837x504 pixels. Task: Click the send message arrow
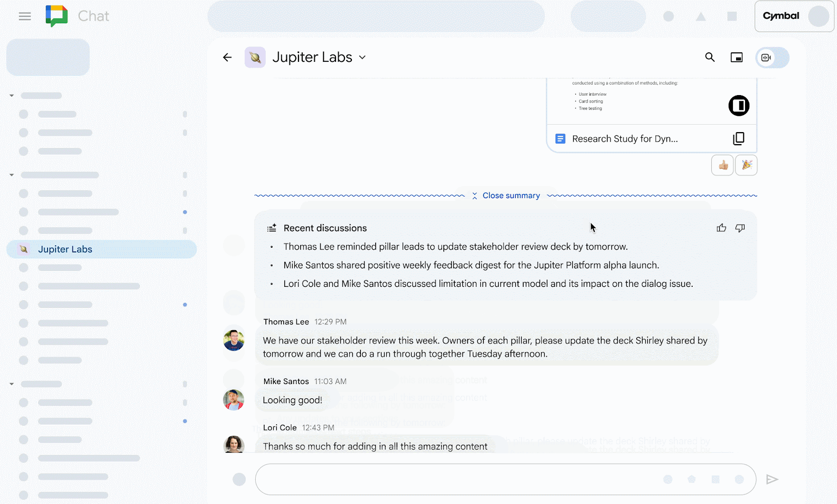(x=772, y=479)
